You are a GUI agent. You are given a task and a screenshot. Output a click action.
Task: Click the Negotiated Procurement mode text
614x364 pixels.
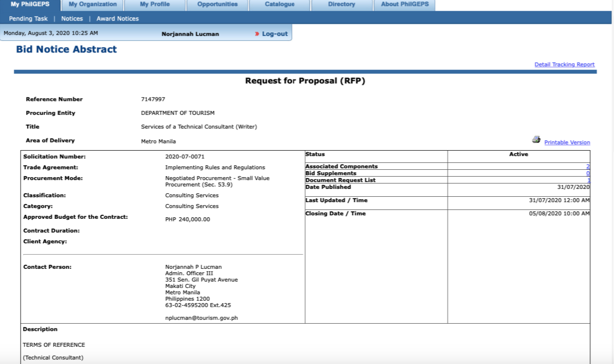[x=217, y=182]
